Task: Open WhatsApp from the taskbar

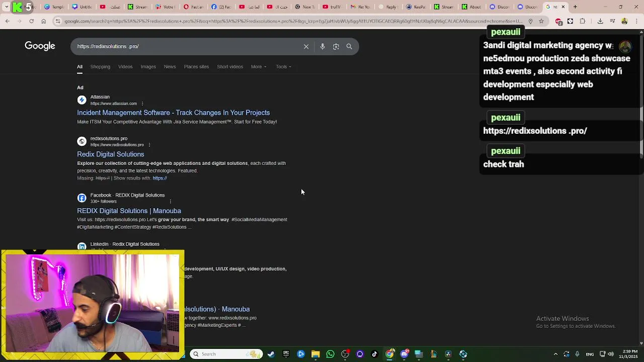Action: tap(330, 354)
